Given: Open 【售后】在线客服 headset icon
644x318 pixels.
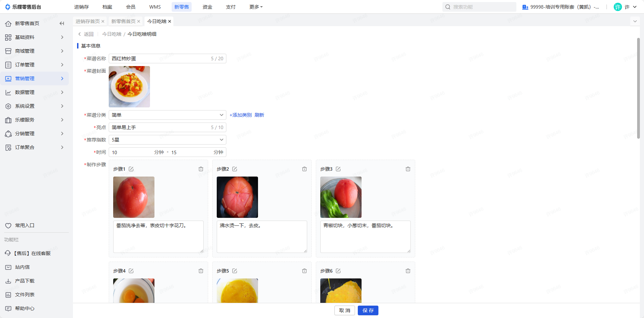Looking at the screenshot, I should (8, 253).
